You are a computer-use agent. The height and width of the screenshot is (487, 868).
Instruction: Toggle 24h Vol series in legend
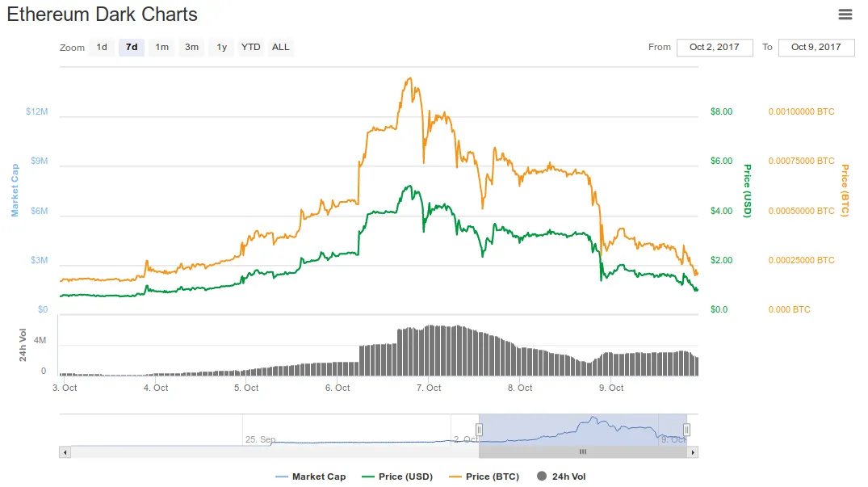click(x=561, y=477)
